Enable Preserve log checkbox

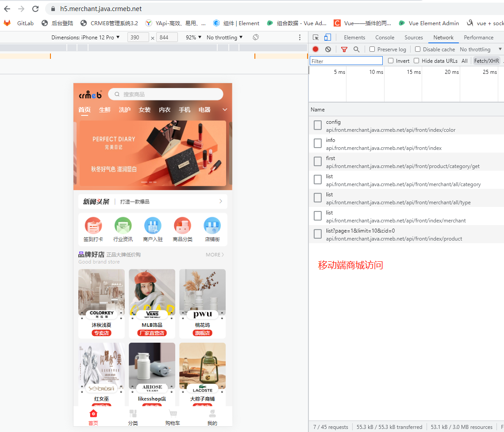(x=372, y=49)
